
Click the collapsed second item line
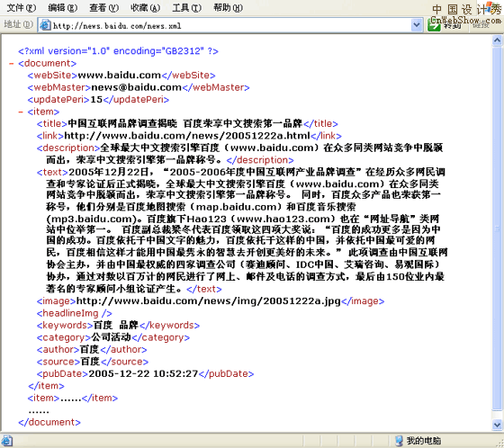click(73, 399)
